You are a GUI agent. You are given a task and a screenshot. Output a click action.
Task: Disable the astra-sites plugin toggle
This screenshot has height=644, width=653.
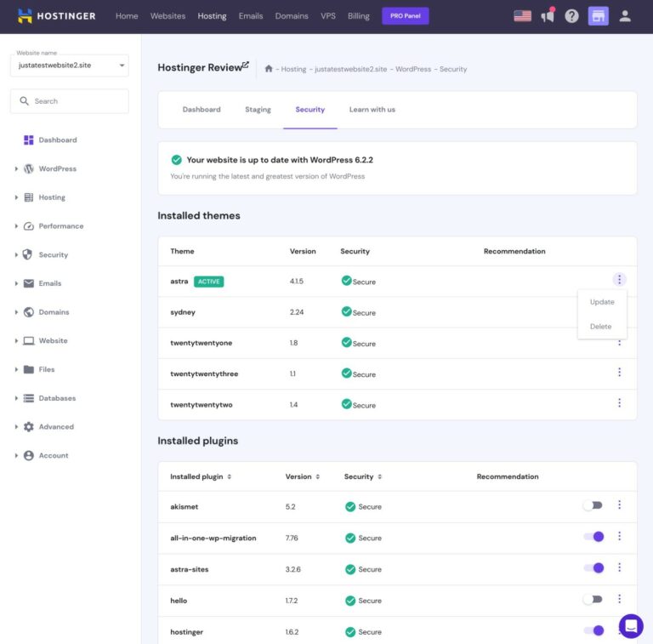pos(593,567)
